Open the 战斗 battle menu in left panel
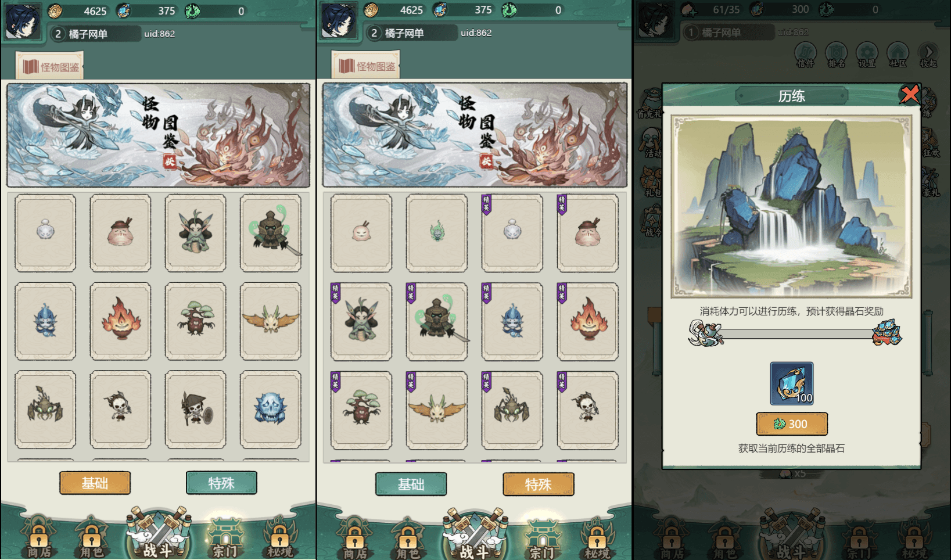 pos(158,533)
